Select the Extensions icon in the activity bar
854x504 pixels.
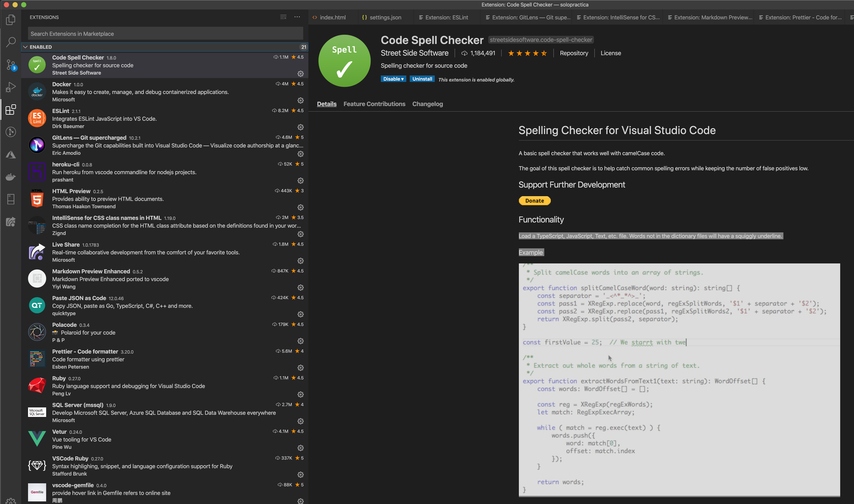pyautogui.click(x=10, y=110)
